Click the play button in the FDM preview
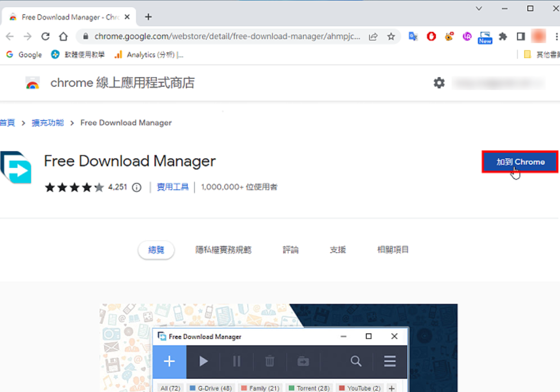 (x=203, y=362)
